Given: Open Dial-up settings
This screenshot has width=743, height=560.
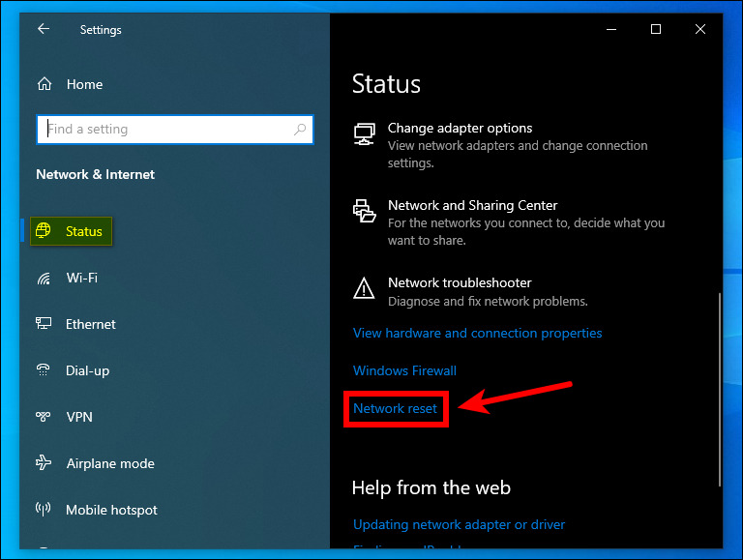Looking at the screenshot, I should (x=87, y=371).
